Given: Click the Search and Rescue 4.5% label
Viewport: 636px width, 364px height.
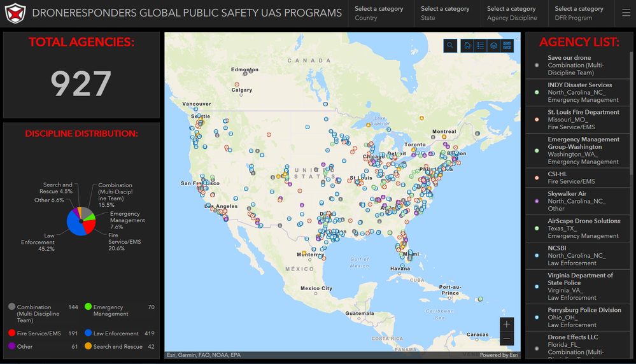Looking at the screenshot, I should (56, 188).
